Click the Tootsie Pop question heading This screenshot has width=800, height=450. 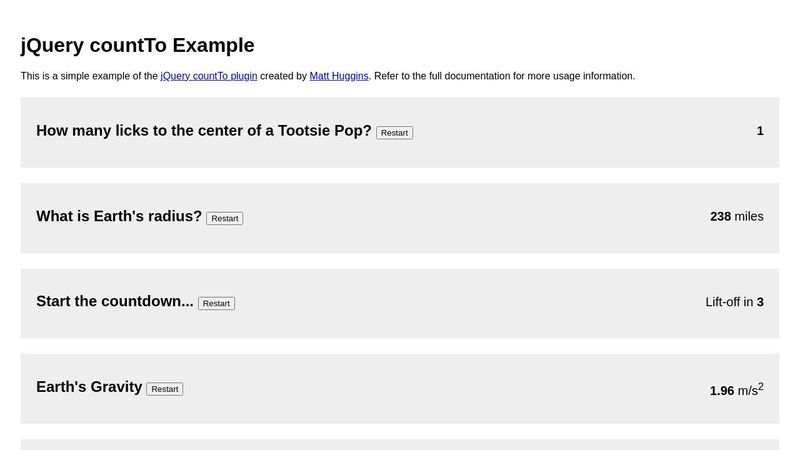203,131
